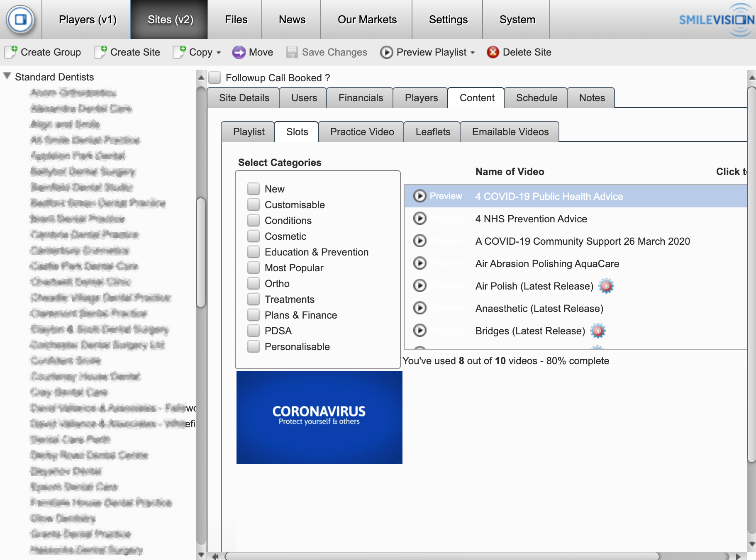
Task: Click the bottom horizontal scrollbar thumb
Action: point(442,556)
